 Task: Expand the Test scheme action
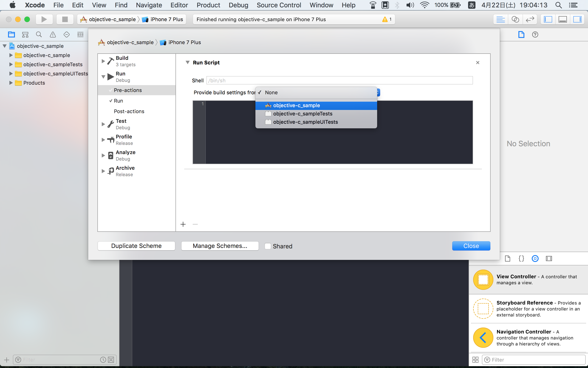[103, 124]
